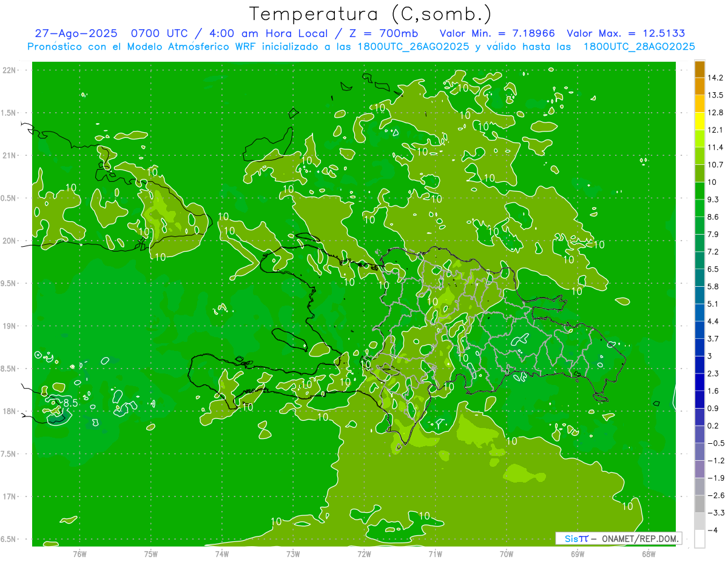Click the 'Valor Max. = 12.5133' readout

point(626,33)
